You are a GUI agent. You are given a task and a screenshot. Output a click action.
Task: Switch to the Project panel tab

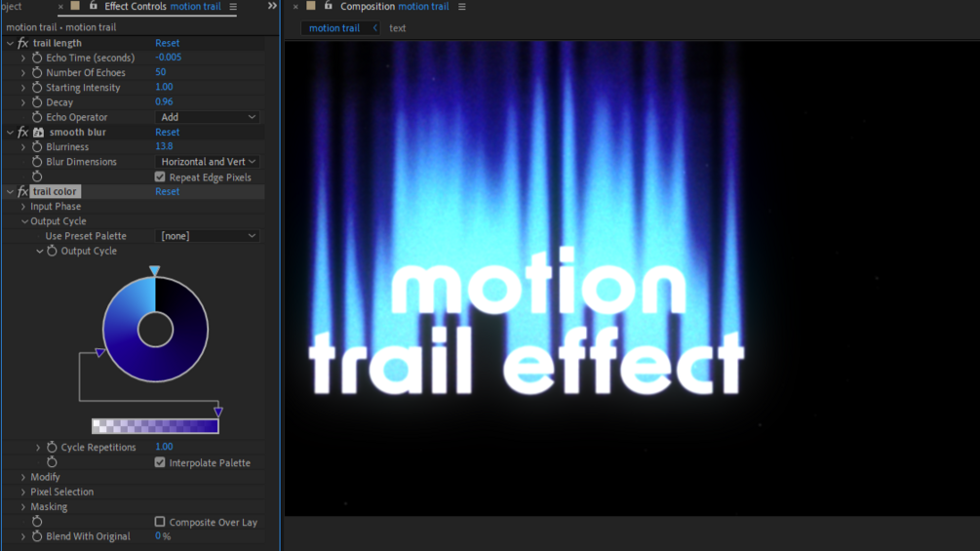coord(12,6)
